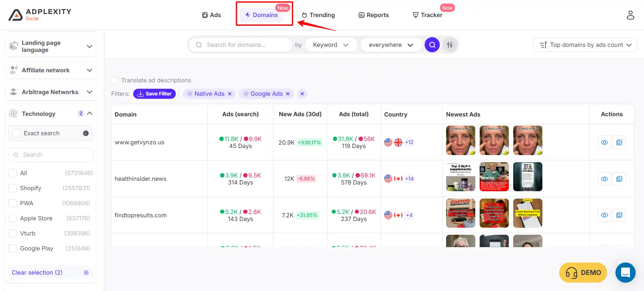Expand the Affiliate network filter

[x=51, y=70]
